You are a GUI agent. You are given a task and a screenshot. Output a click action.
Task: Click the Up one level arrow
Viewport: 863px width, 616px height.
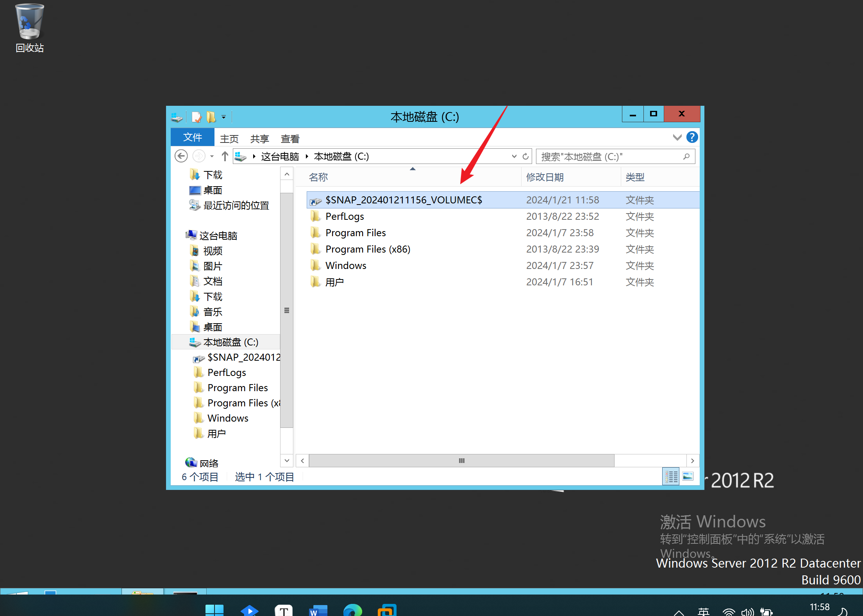[x=225, y=157]
